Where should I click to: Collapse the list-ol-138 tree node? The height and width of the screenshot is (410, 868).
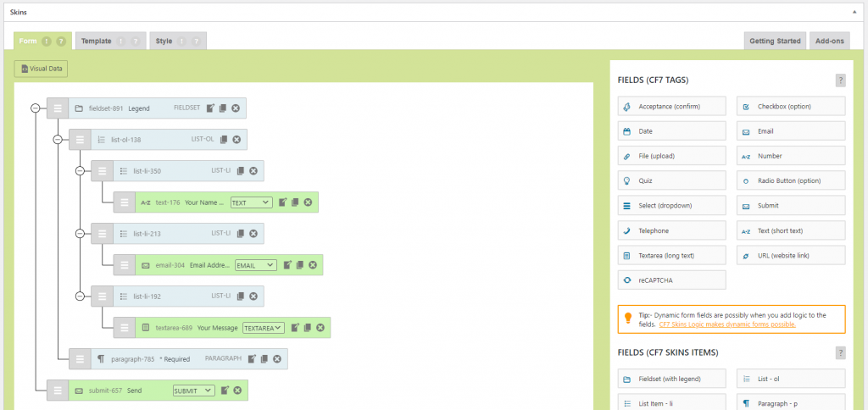[x=57, y=140]
